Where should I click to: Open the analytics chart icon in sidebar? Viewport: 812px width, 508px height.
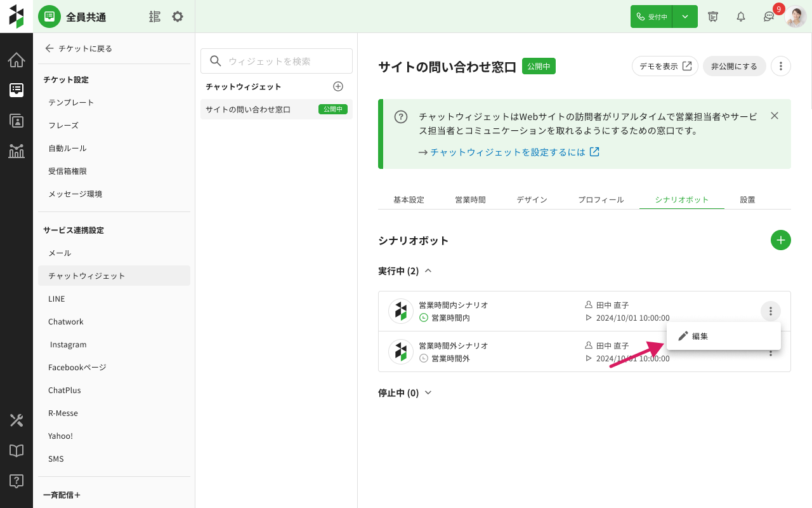point(16,151)
